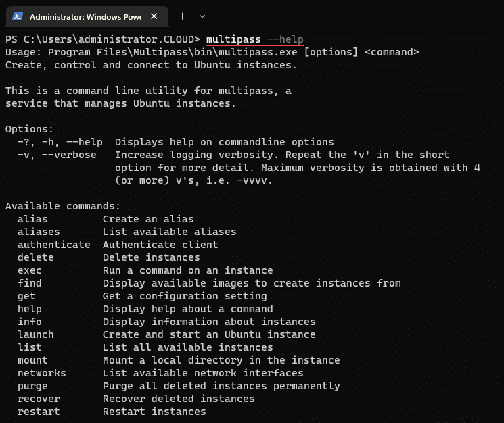Click 'Recover deleted instances' description

(179, 399)
